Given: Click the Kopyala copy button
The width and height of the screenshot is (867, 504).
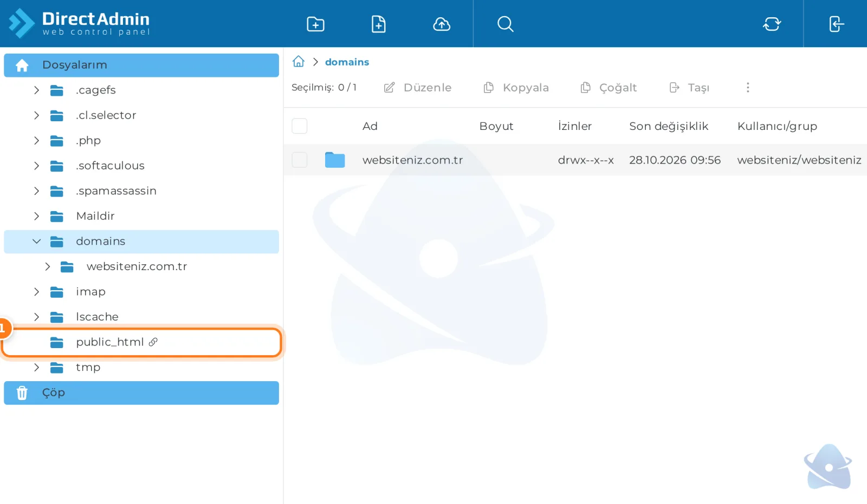Looking at the screenshot, I should (x=516, y=88).
